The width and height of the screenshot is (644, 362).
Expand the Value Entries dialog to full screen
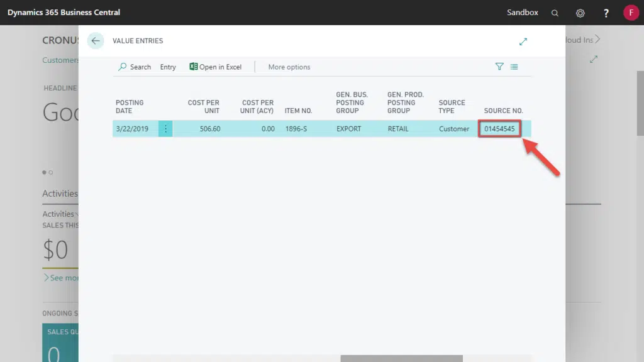[523, 41]
